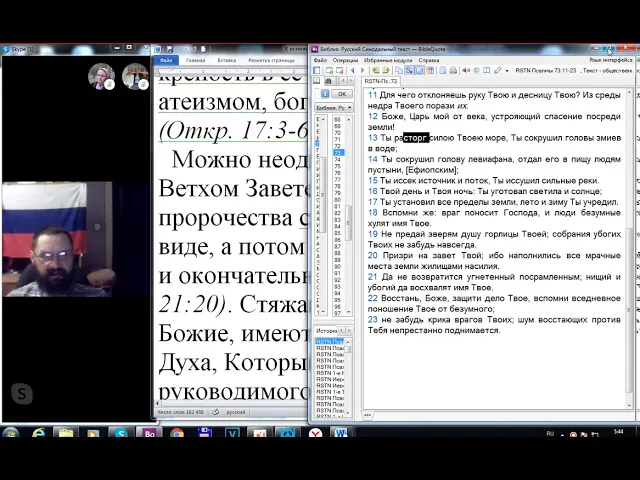Screen dimensions: 640x480
Task: Click the first participant avatar in Skype
Action: (101, 76)
